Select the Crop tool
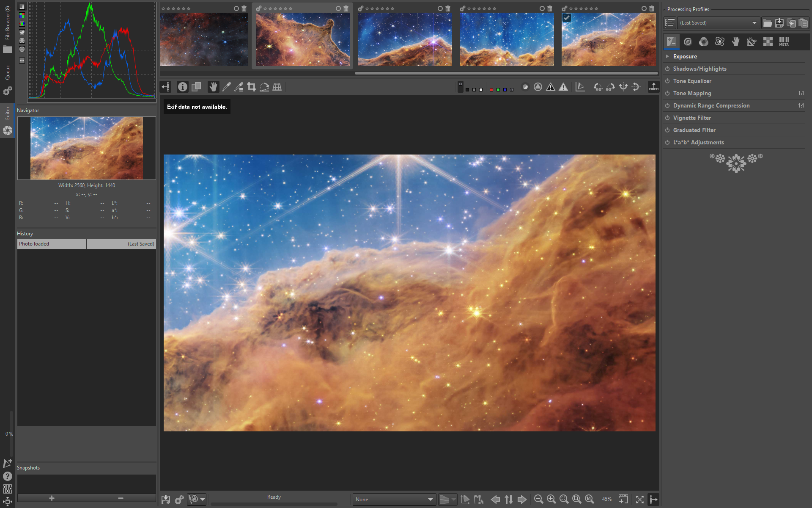This screenshot has height=508, width=812. tap(252, 87)
